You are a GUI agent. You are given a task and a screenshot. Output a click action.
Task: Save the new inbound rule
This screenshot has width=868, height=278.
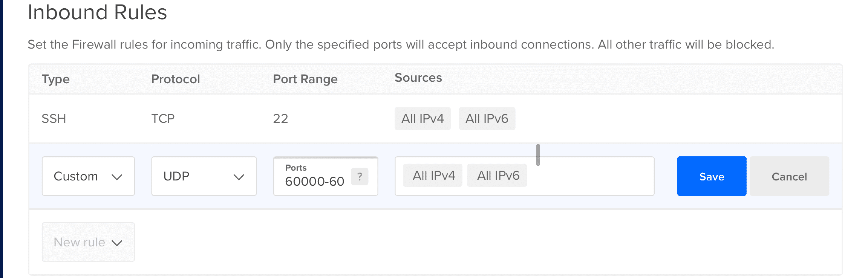712,176
